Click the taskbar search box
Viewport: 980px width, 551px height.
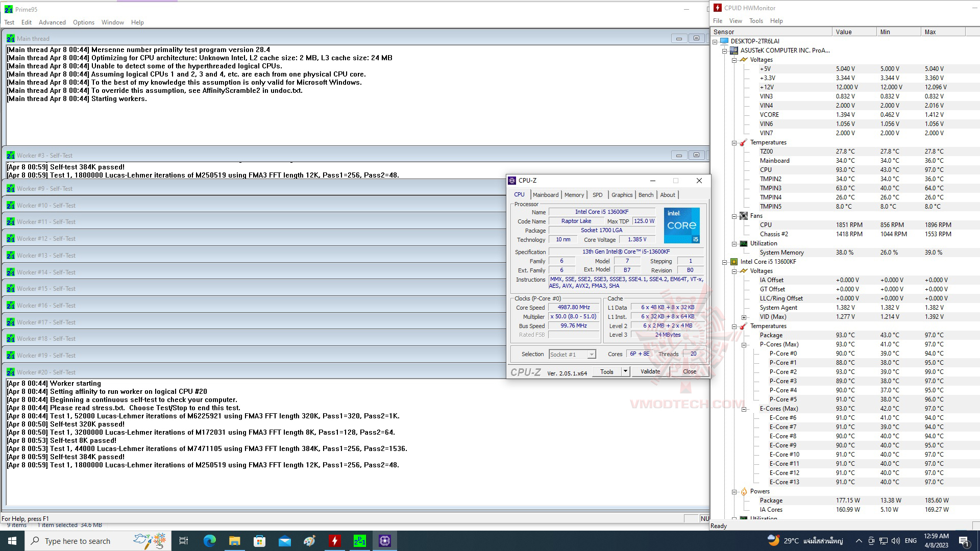98,541
